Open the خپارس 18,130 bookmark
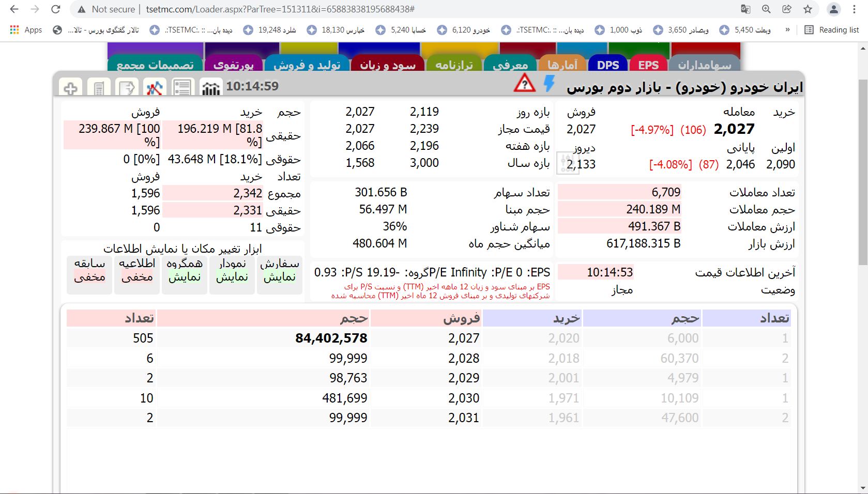The width and height of the screenshot is (868, 494). (x=336, y=30)
